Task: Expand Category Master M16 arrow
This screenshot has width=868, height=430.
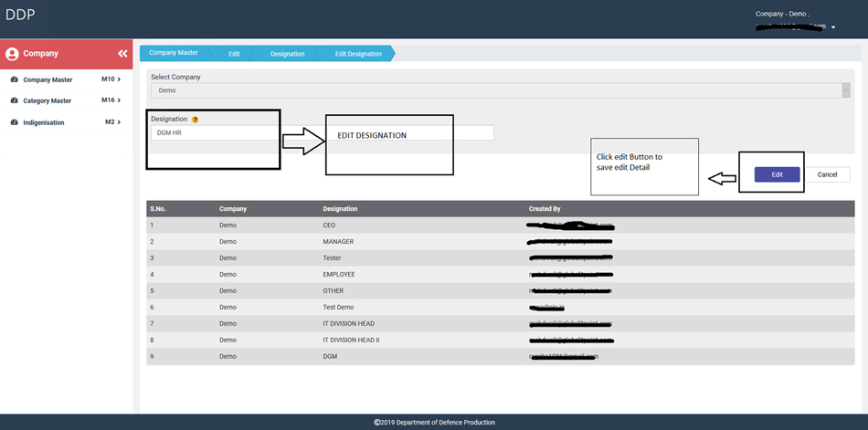Action: coord(119,100)
